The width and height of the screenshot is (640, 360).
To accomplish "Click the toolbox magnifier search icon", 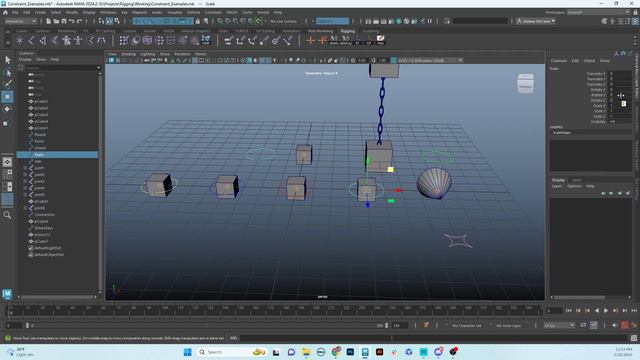I will coord(7,215).
